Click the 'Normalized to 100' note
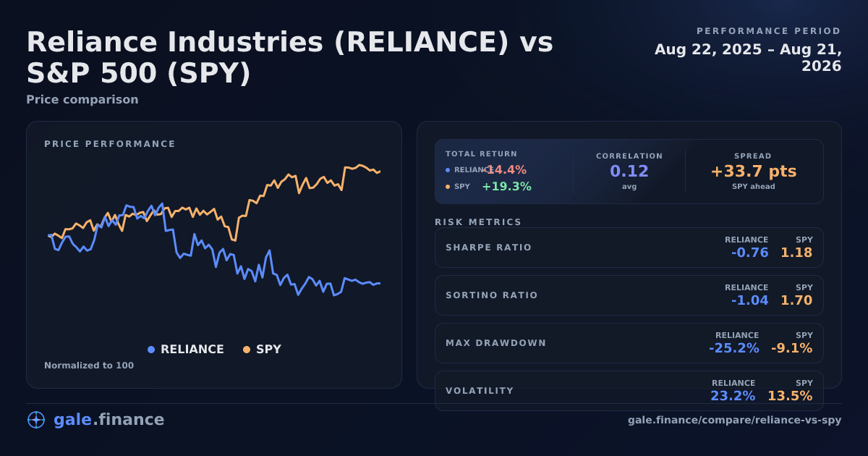Image resolution: width=868 pixels, height=456 pixels. point(89,366)
